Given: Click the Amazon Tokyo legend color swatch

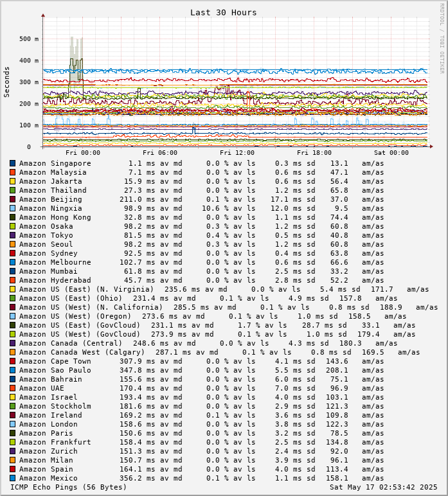Looking at the screenshot, I should 12,235.
